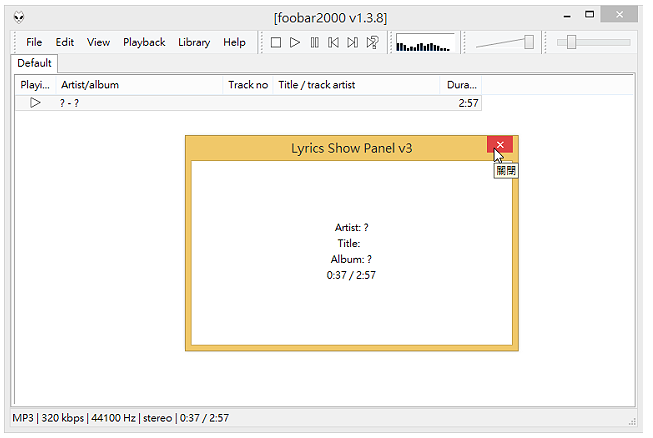Click the status bar 'MP3 | 320 kbps' info

pyautogui.click(x=48, y=418)
